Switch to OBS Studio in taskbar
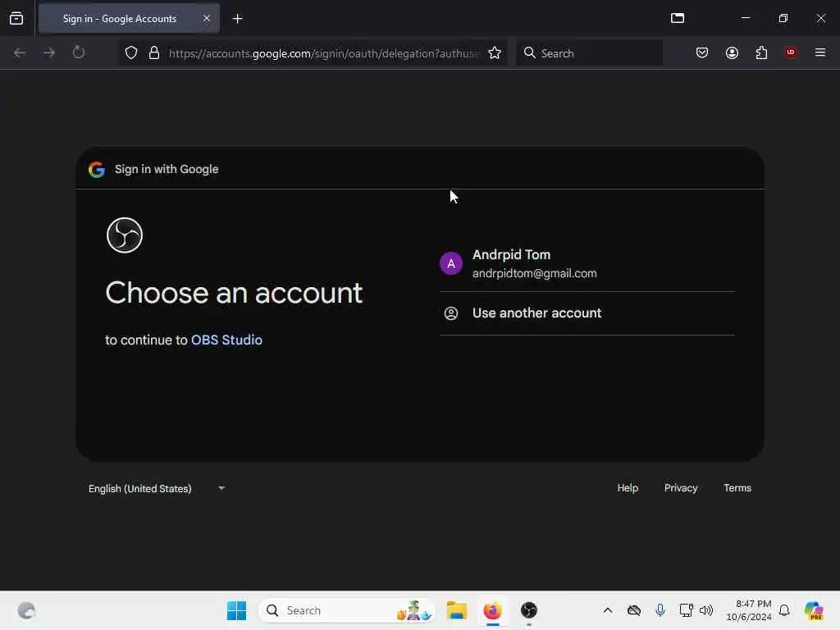This screenshot has width=840, height=630. 529,610
